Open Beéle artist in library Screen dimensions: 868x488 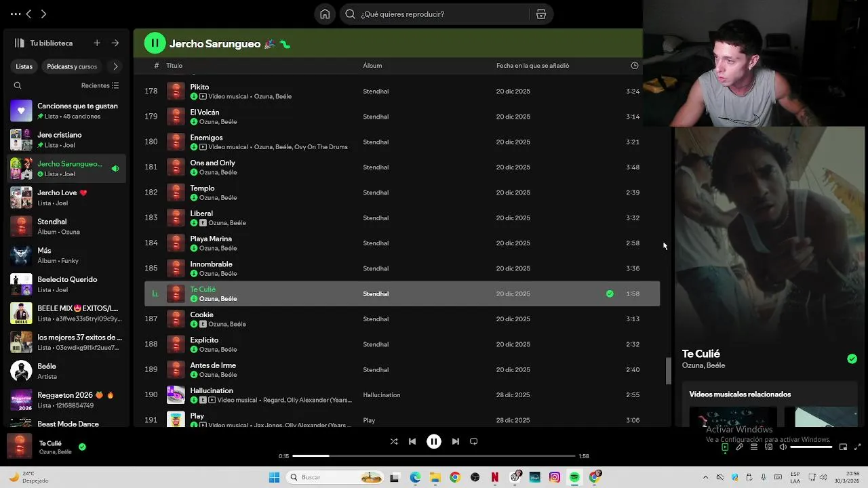click(x=66, y=371)
